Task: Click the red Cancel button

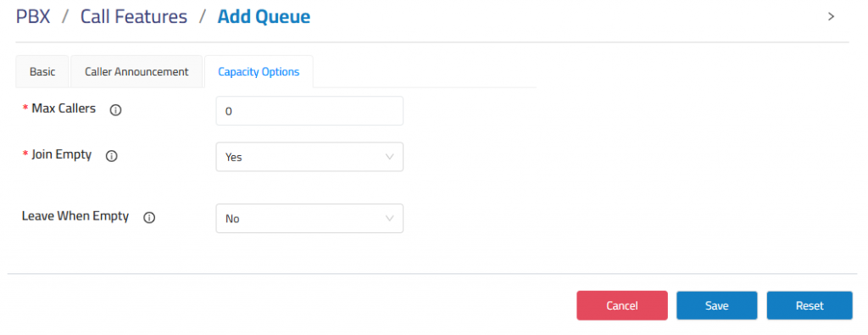Action: (622, 305)
